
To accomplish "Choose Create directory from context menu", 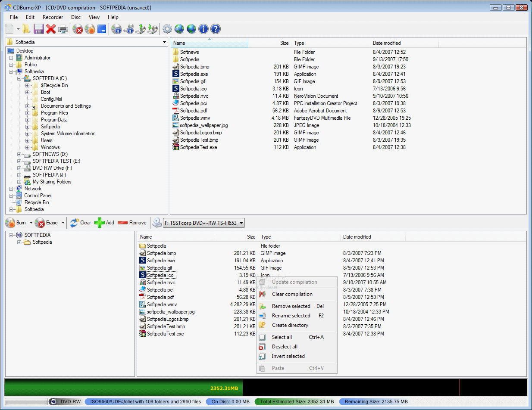I will tap(297, 325).
